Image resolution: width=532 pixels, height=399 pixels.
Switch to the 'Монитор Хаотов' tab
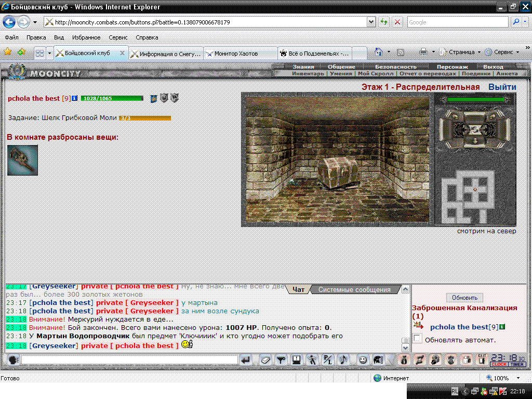click(x=241, y=54)
